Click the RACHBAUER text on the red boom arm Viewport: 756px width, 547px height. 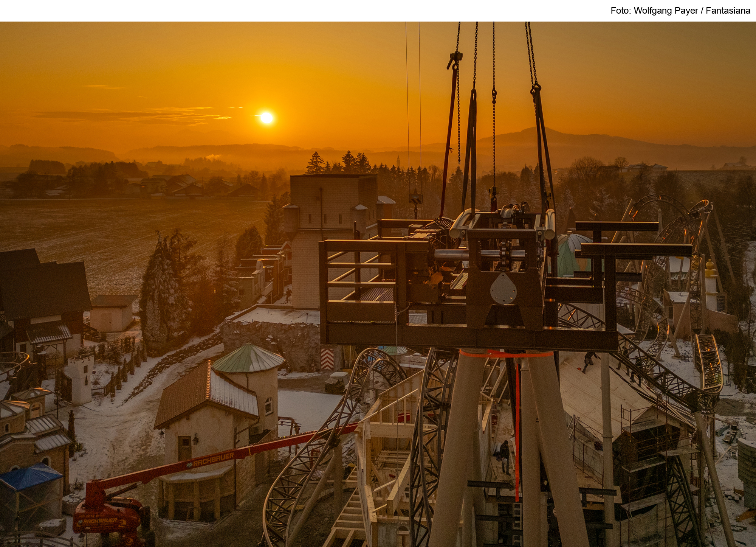(x=214, y=460)
